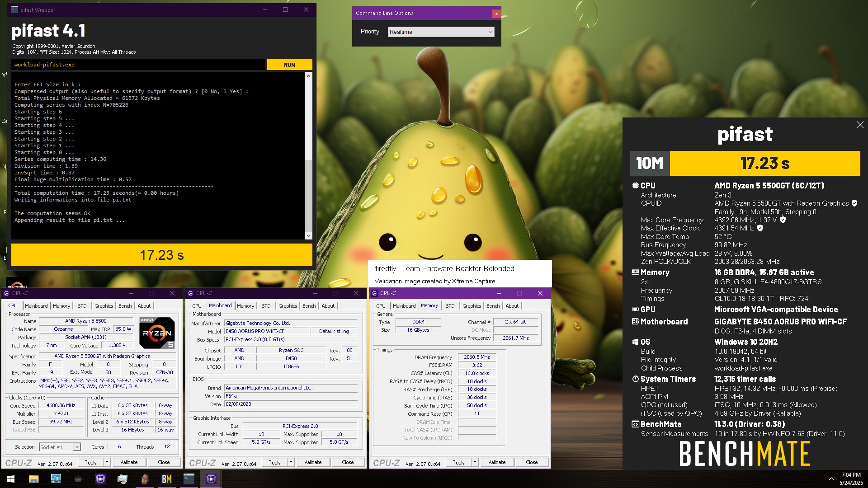This screenshot has height=488, width=868.
Task: Expand Tools dropdown arrow in first CPU-Z window
Action: (x=107, y=462)
